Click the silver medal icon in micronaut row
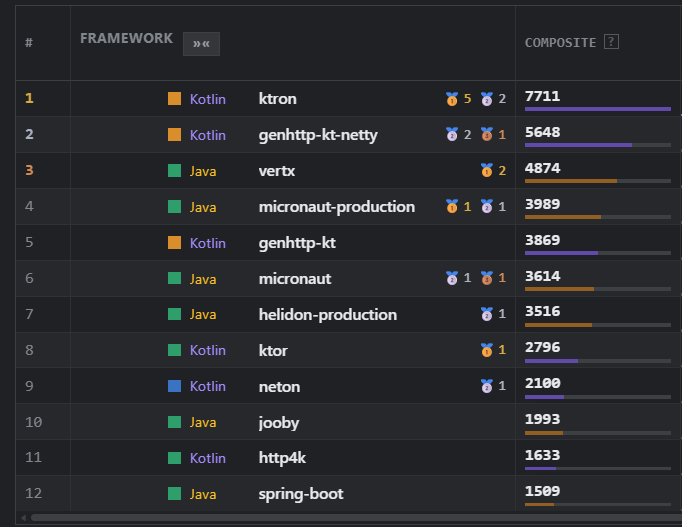 (452, 278)
